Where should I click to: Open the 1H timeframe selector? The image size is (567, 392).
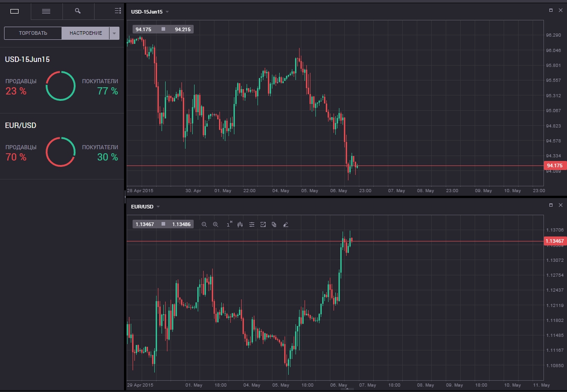pyautogui.click(x=229, y=224)
